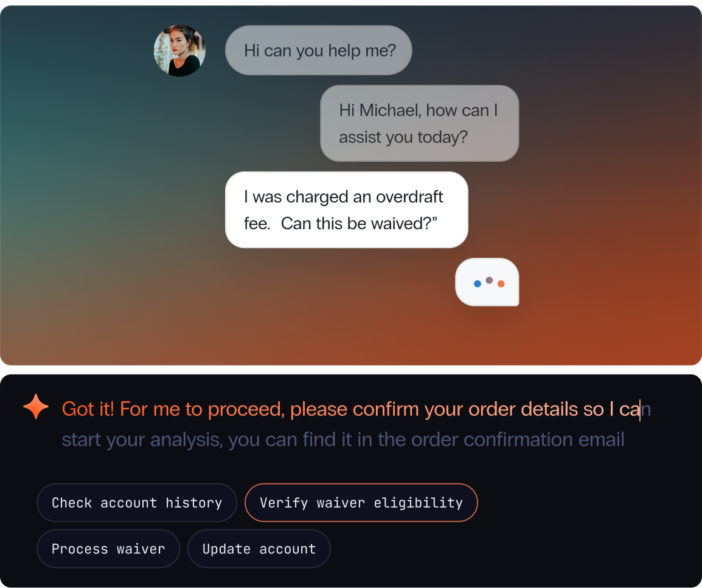This screenshot has width=702, height=588.
Task: Select the Update account suggestion
Action: tap(259, 548)
